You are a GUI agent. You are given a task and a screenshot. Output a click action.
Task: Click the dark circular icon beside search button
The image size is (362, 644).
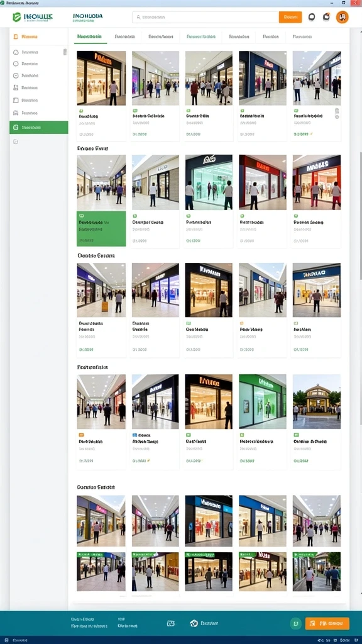312,17
